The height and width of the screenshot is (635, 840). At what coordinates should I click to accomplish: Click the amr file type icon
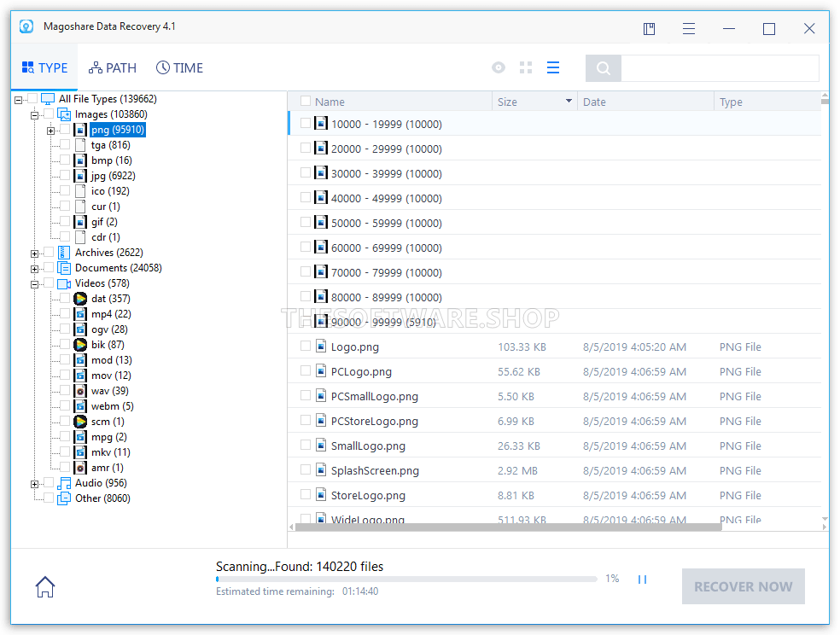point(80,468)
